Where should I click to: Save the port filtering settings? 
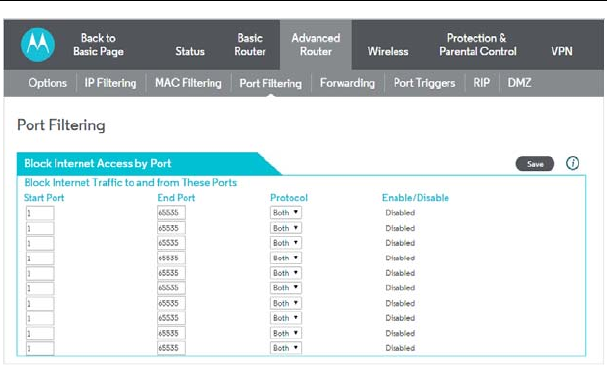pyautogui.click(x=535, y=164)
